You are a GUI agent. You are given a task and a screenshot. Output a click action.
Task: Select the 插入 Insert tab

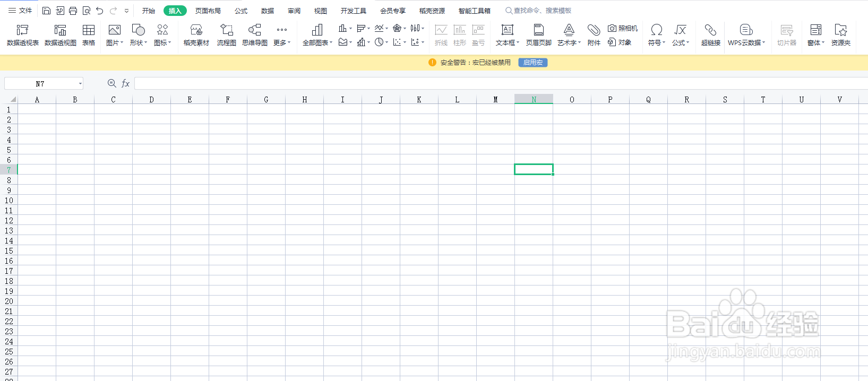click(175, 11)
